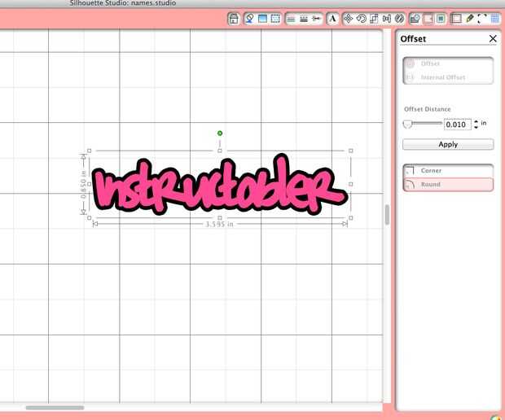Select the pink instructabler text design
This screenshot has width=505, height=420.
tap(220, 185)
